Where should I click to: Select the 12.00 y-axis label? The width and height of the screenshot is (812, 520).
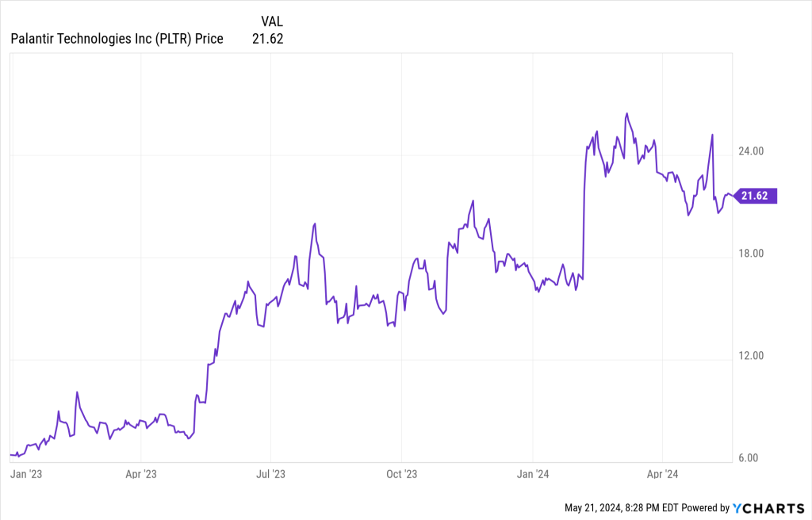749,356
